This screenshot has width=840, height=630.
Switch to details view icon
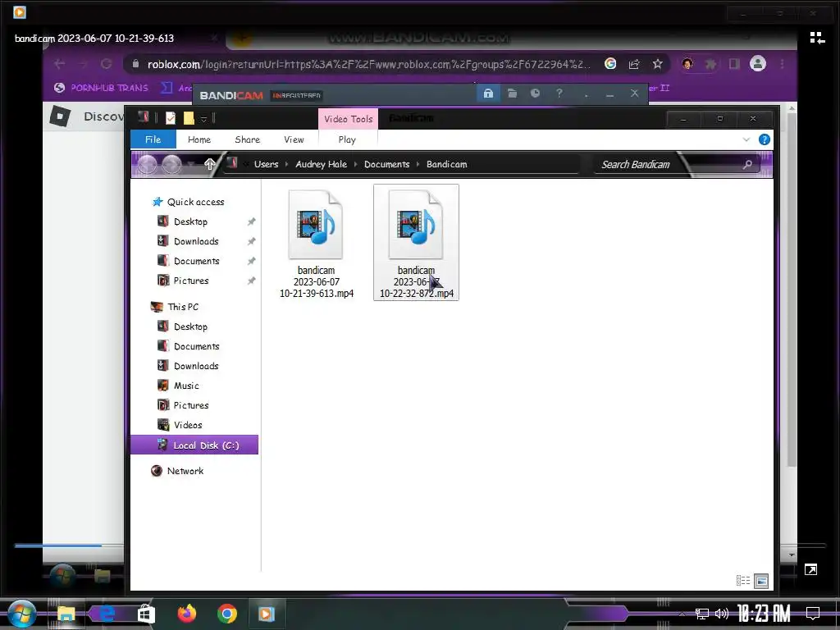point(743,581)
